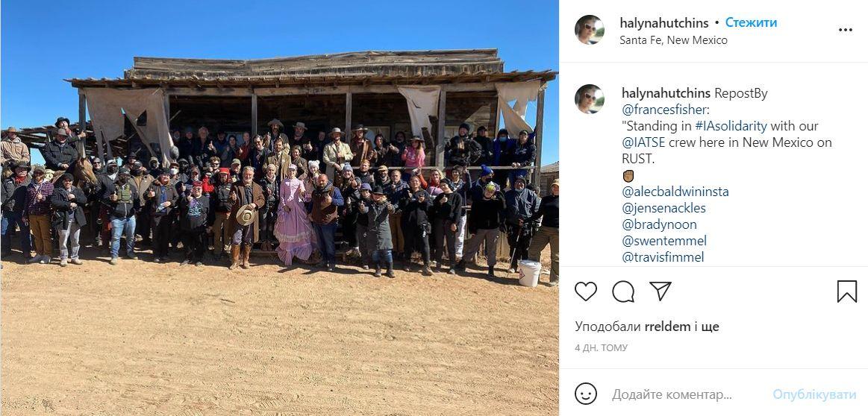Viewport: 868px width, 416px height.
Task: Share the post via the paper plane icon
Action: (661, 291)
